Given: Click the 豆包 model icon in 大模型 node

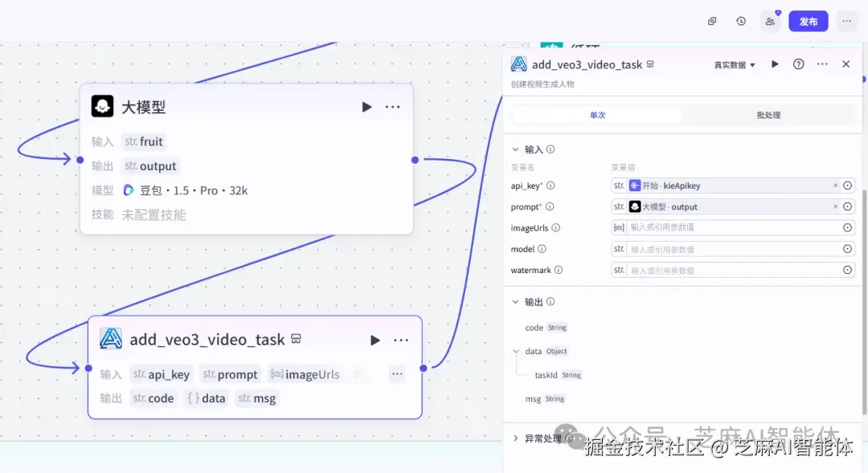Looking at the screenshot, I should [129, 190].
